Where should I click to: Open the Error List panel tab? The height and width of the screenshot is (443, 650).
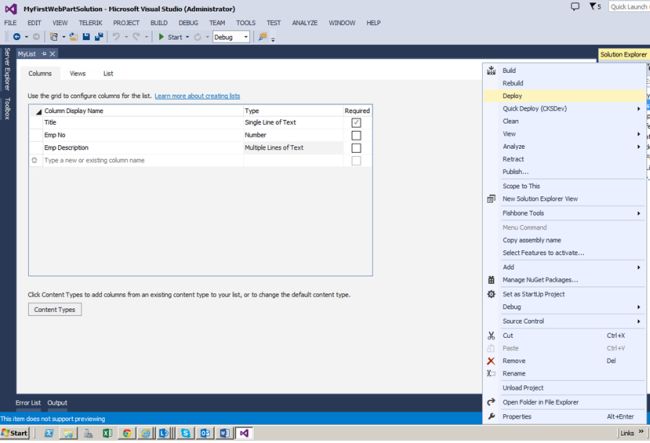coord(28,402)
